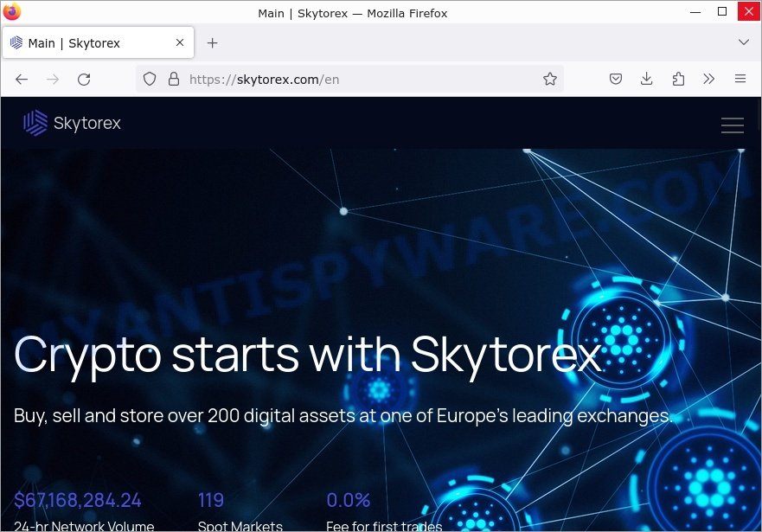Open the Extensions puzzle icon
This screenshot has height=532, width=762.
[678, 79]
